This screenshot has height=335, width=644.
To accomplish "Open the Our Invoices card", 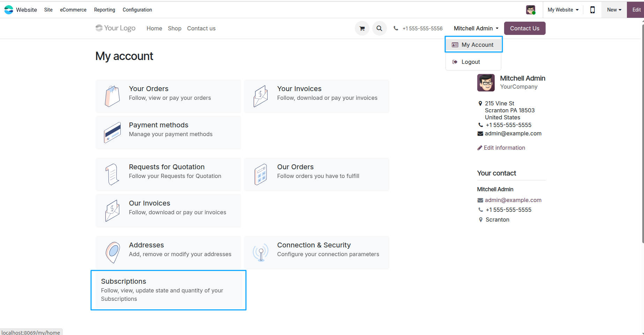I will point(168,210).
